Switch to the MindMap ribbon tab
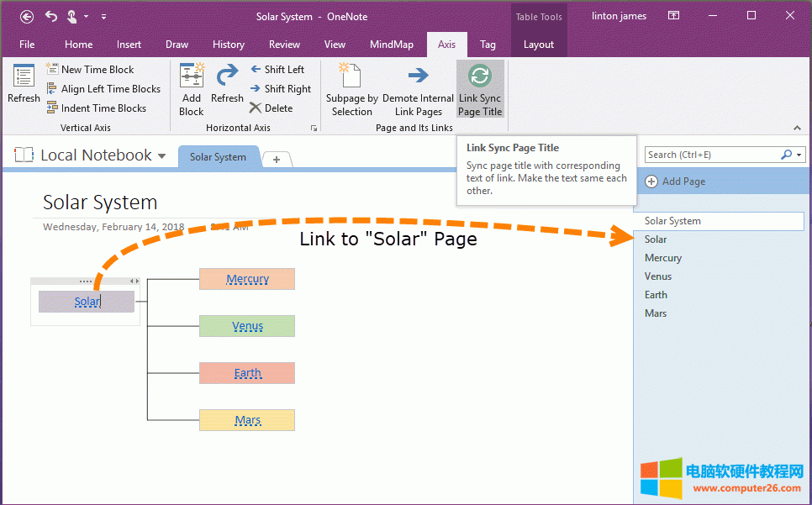 click(392, 45)
